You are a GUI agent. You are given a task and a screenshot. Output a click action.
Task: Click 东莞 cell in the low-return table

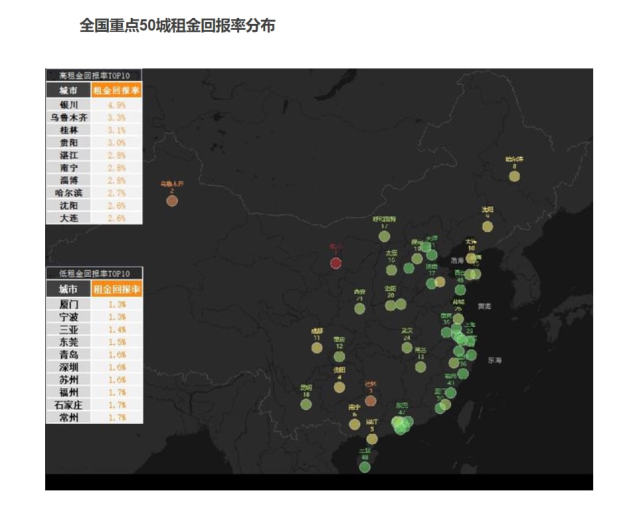[69, 342]
